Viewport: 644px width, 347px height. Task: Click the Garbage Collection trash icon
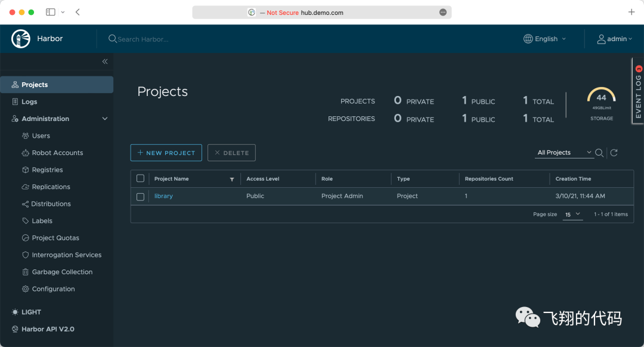(26, 272)
